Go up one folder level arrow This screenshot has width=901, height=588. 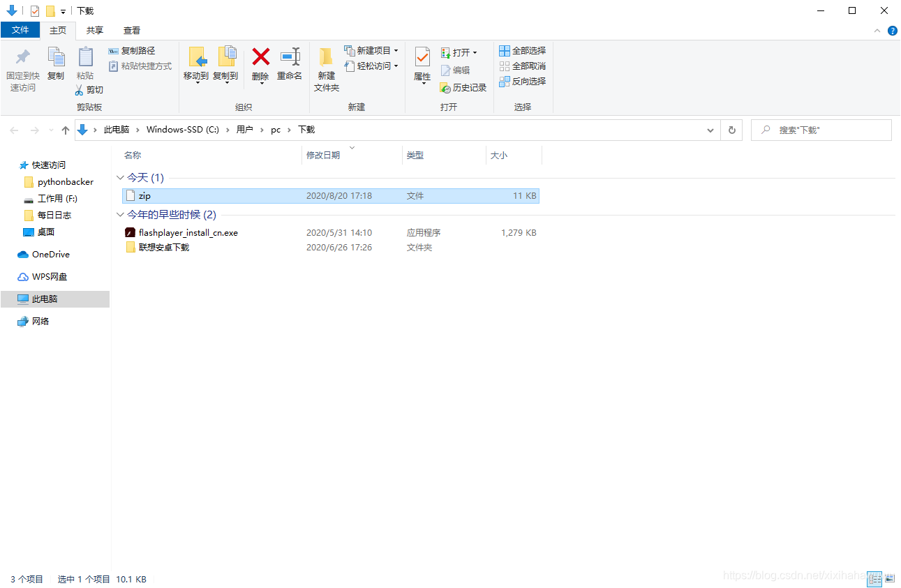(66, 130)
